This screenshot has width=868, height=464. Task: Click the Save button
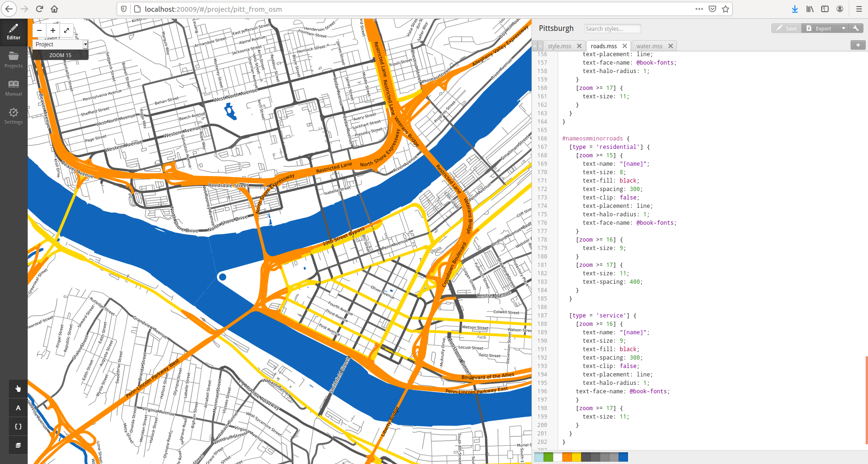[786, 28]
